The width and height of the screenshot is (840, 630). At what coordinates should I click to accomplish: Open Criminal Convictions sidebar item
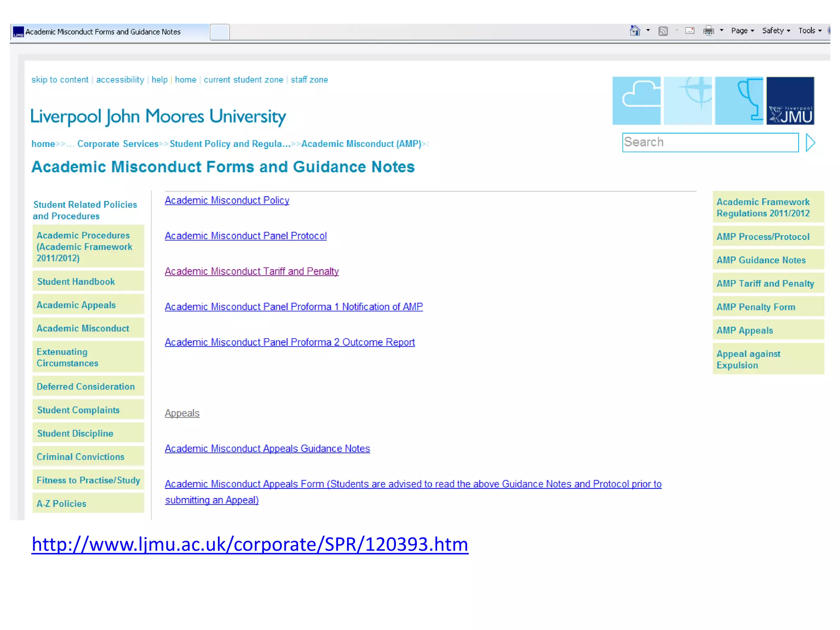click(88, 457)
